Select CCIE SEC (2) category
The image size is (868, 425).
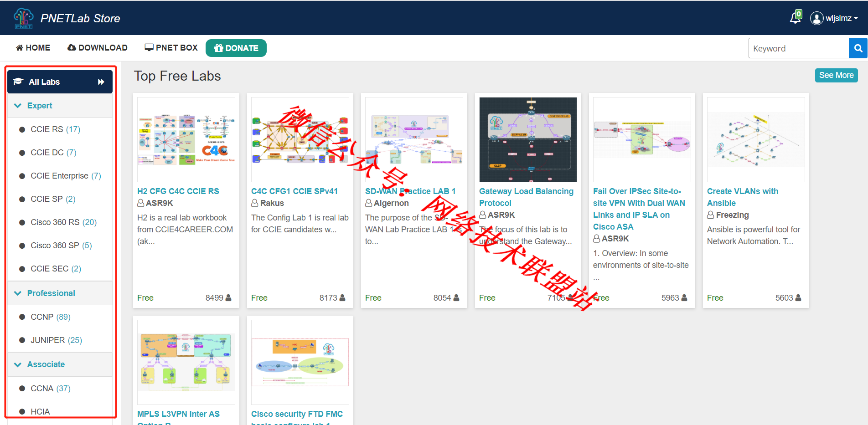pos(56,269)
